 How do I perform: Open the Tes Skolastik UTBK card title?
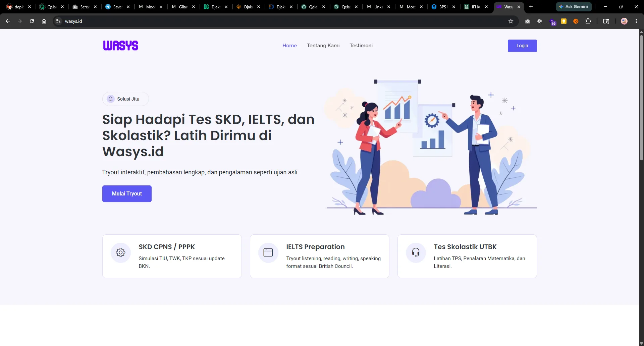[465, 247]
